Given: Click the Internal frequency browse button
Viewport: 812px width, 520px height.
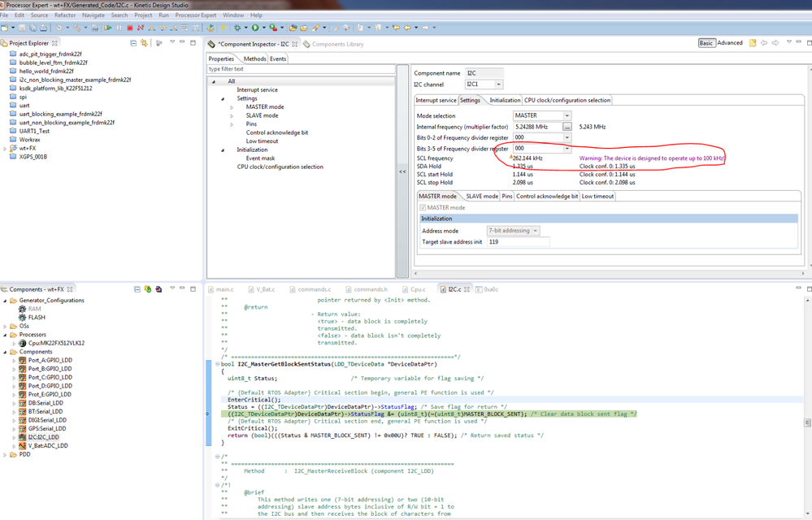Looking at the screenshot, I should (567, 127).
